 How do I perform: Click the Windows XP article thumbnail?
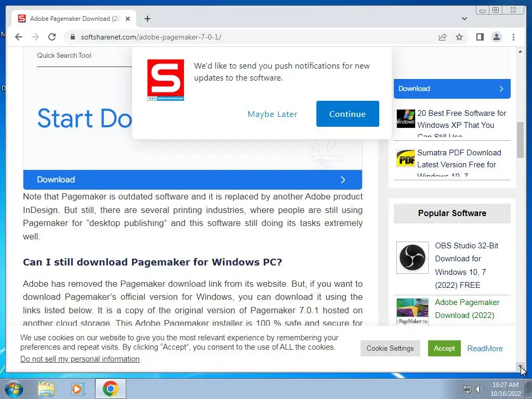click(x=406, y=118)
